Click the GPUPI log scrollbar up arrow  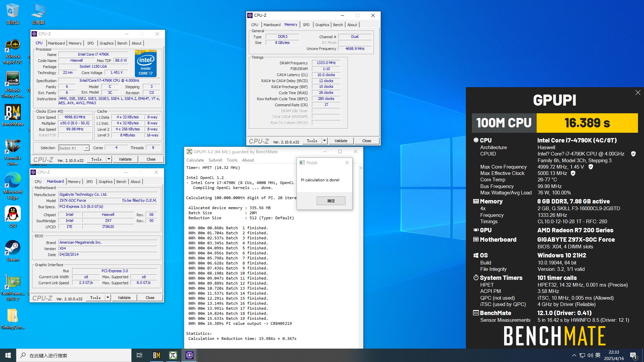[361, 168]
